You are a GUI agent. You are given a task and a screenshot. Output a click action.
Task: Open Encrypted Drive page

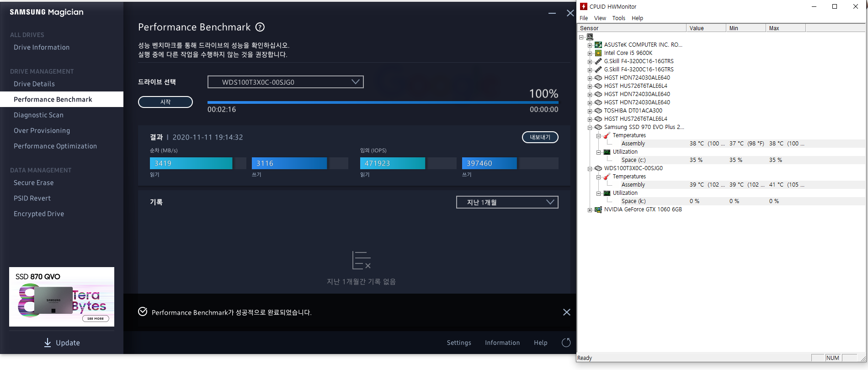click(39, 214)
